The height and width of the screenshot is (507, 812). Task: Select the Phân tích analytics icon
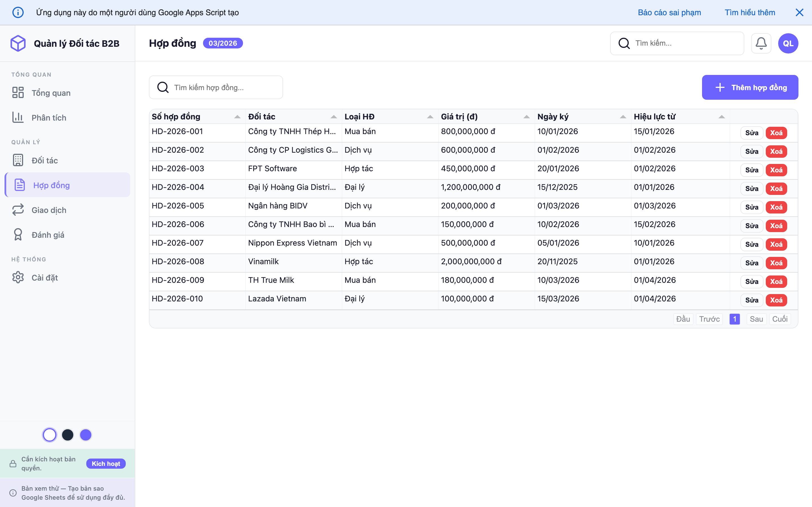coord(18,117)
